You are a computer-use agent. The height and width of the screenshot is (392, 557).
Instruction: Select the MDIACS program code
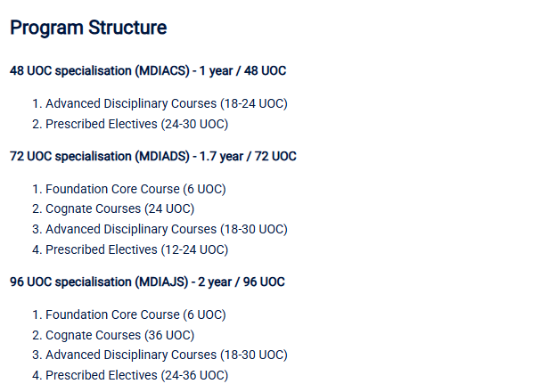click(161, 70)
